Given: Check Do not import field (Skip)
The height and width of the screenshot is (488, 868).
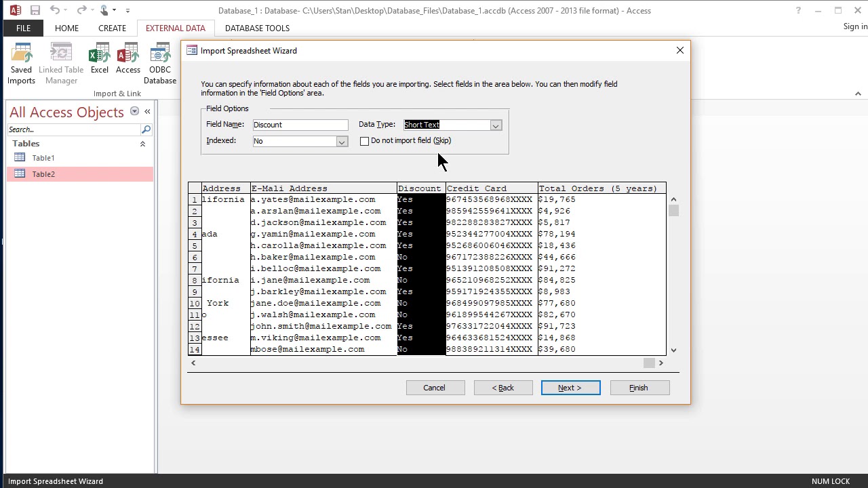Looking at the screenshot, I should (365, 141).
